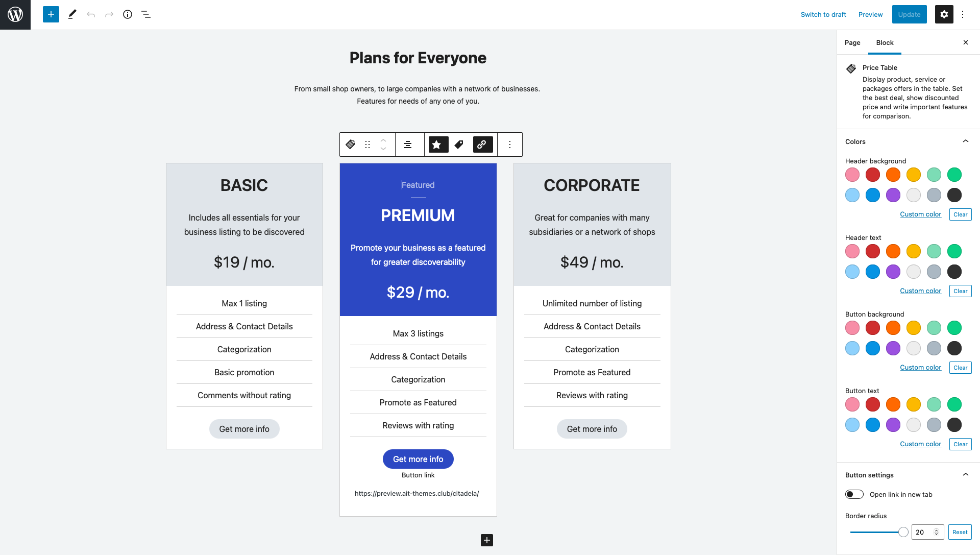The image size is (980, 555).
Task: Collapse the Button settings section
Action: [965, 475]
